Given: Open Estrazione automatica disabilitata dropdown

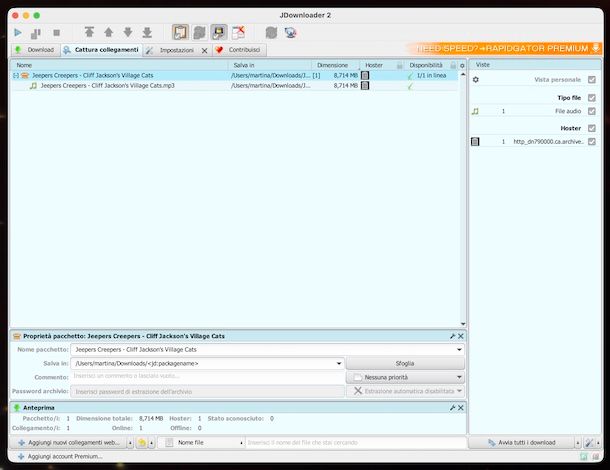Looking at the screenshot, I should (x=405, y=391).
